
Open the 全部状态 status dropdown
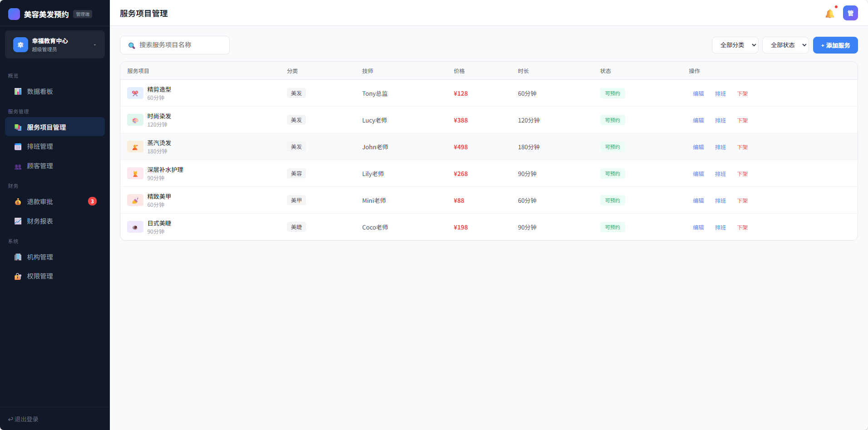[x=785, y=45]
